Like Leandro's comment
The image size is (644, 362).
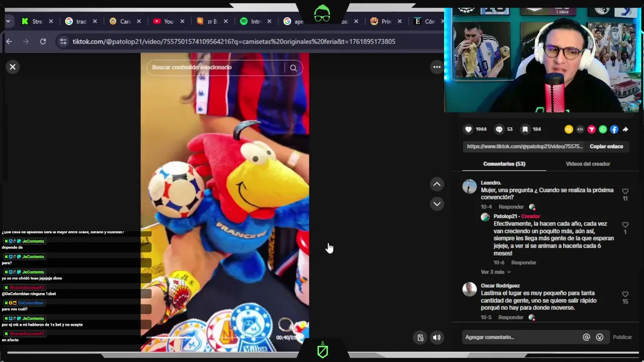[625, 191]
